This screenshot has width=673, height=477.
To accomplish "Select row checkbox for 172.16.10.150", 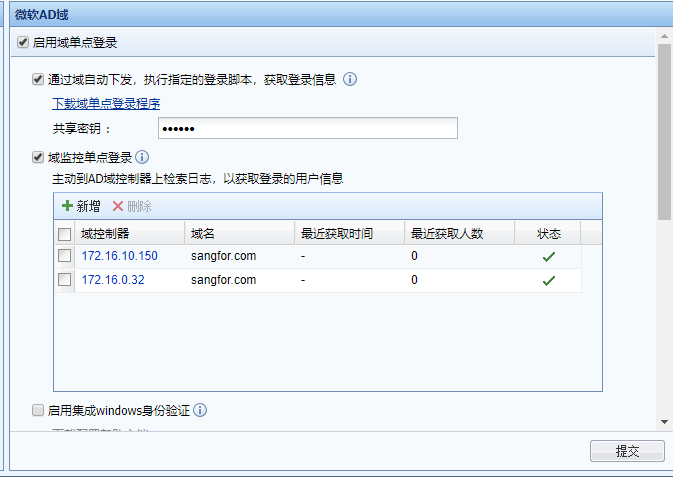I will [64, 256].
